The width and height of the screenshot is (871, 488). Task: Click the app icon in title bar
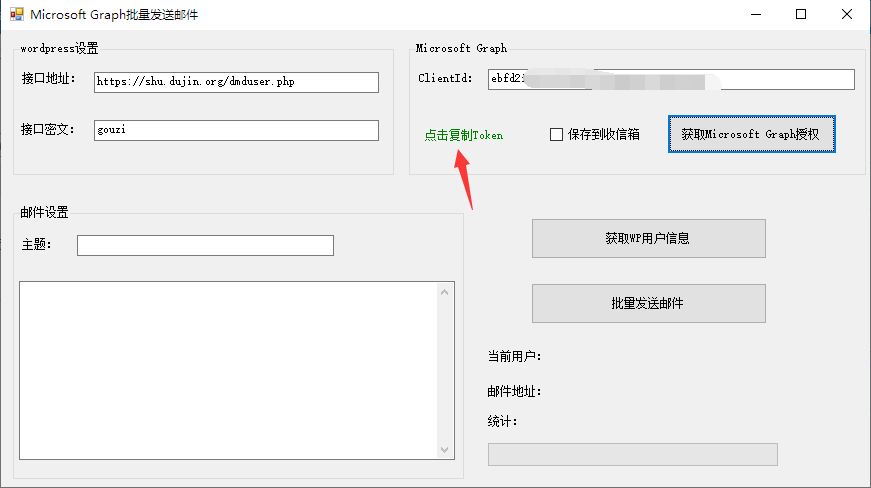pyautogui.click(x=16, y=15)
